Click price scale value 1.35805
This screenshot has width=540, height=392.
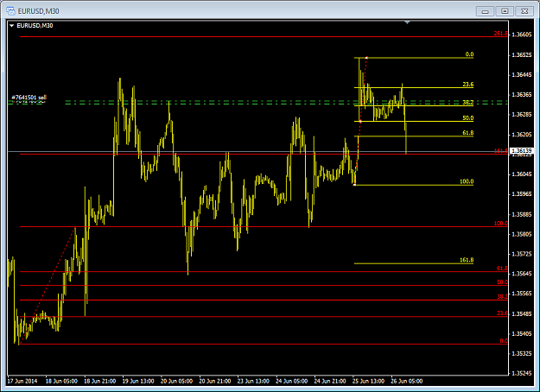click(522, 234)
